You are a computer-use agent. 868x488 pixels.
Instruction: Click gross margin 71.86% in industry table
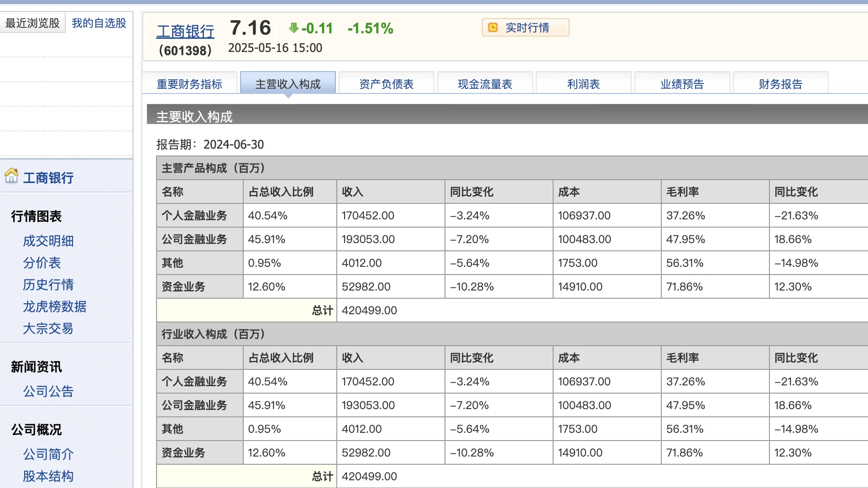684,453
